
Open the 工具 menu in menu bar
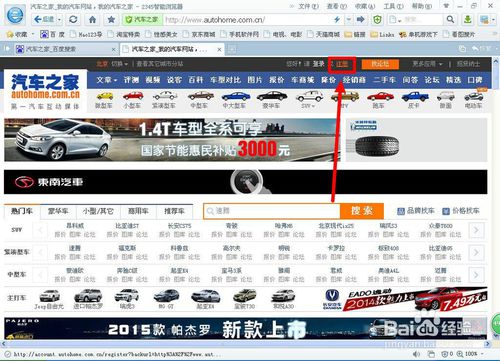[393, 6]
